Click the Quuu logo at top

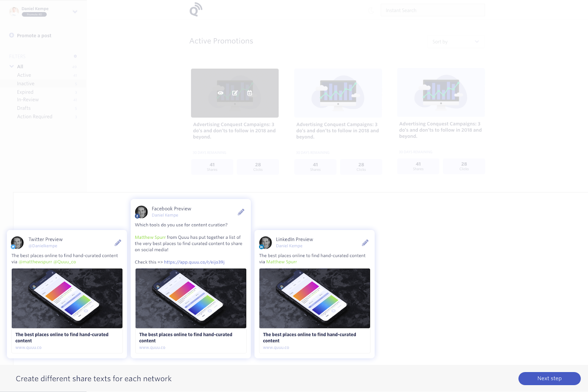(196, 10)
